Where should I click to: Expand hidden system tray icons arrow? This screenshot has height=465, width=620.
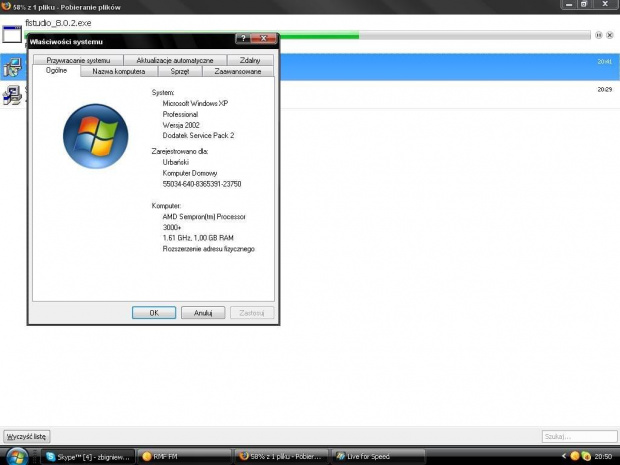pos(564,456)
